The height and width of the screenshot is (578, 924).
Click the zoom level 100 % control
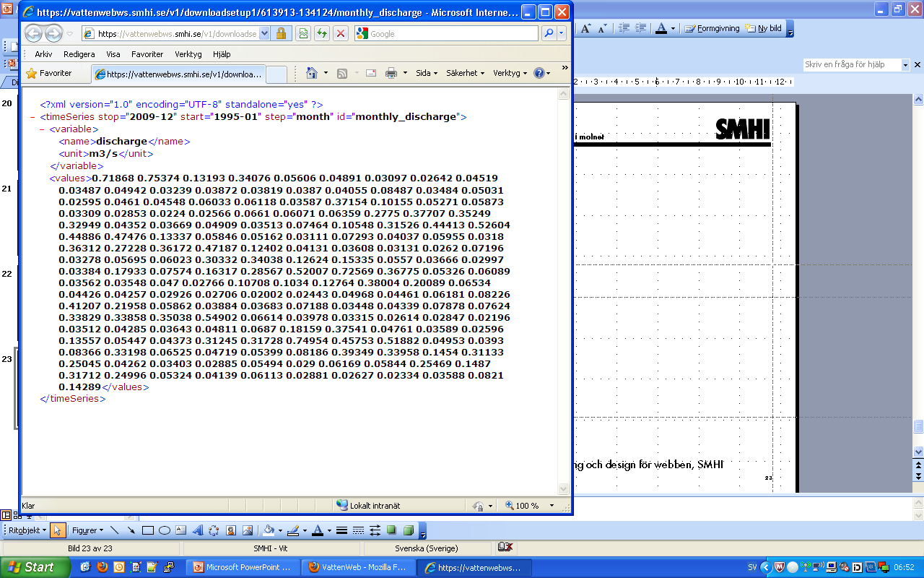coord(531,506)
